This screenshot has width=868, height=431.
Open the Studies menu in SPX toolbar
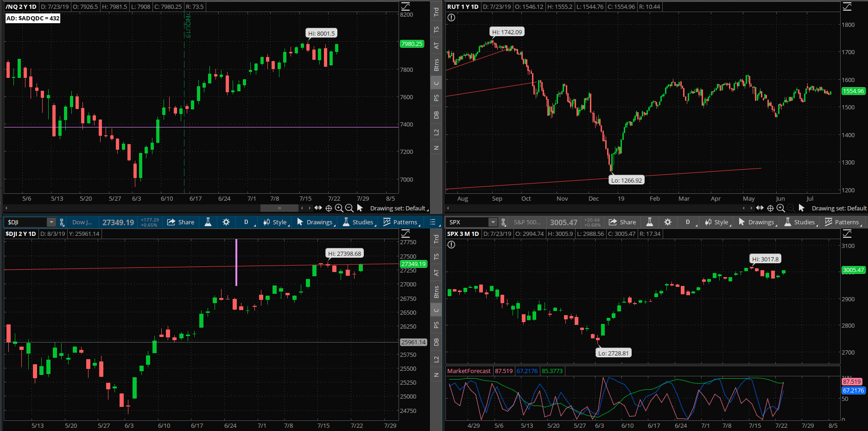(x=800, y=222)
